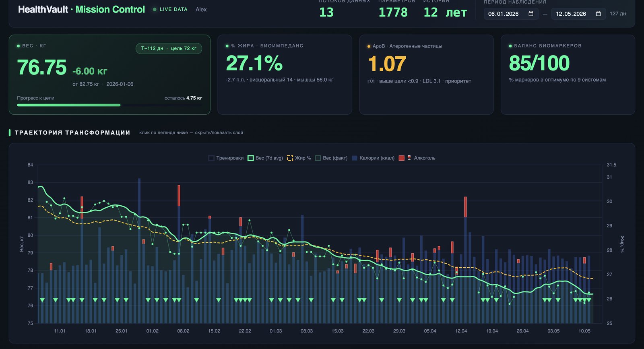The image size is (644, 349).
Task: Click the weight change -6.00 кг
Action: [90, 71]
